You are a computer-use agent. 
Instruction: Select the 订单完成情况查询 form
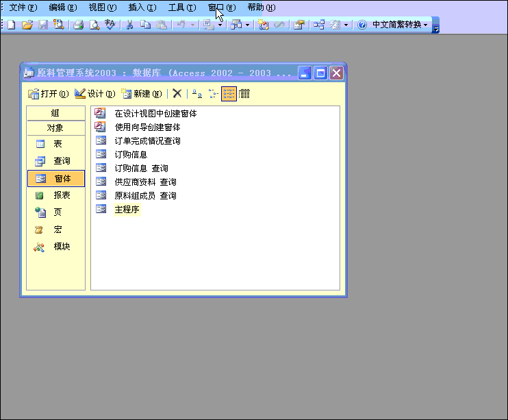(138, 140)
